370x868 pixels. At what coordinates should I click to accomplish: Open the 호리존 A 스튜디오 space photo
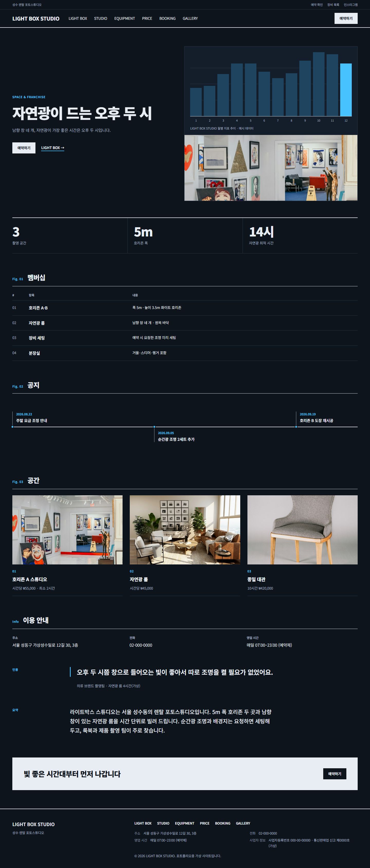[x=67, y=530]
